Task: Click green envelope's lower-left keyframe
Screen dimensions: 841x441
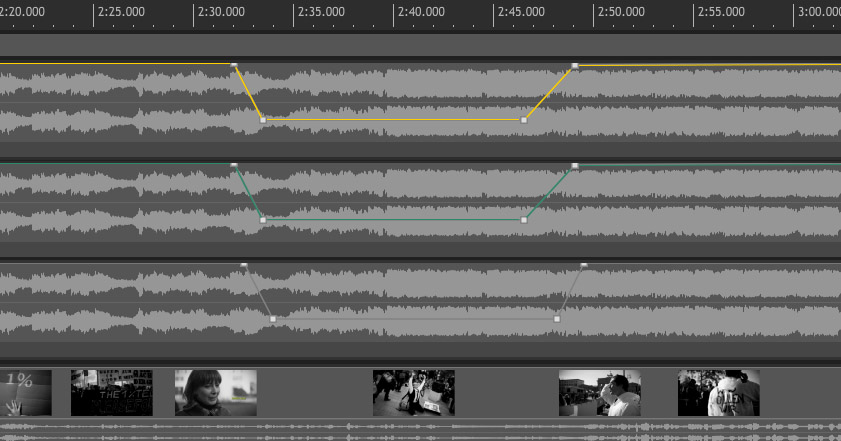Action: [263, 220]
